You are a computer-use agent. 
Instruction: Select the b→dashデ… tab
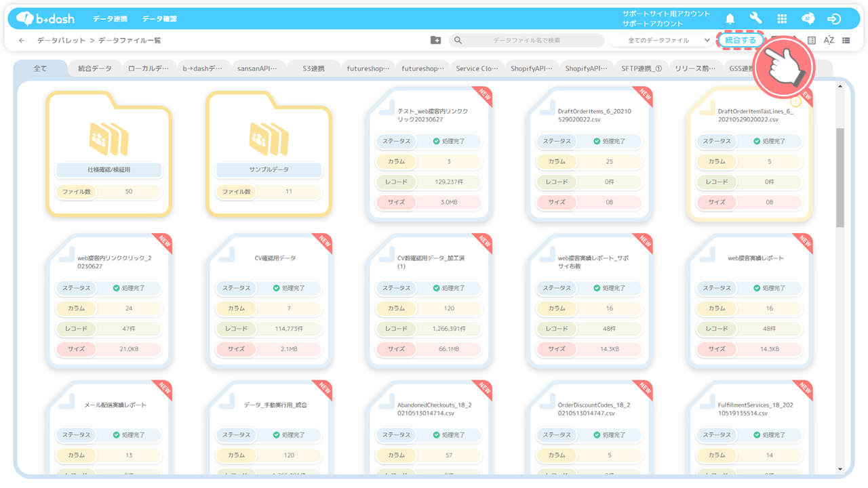202,68
